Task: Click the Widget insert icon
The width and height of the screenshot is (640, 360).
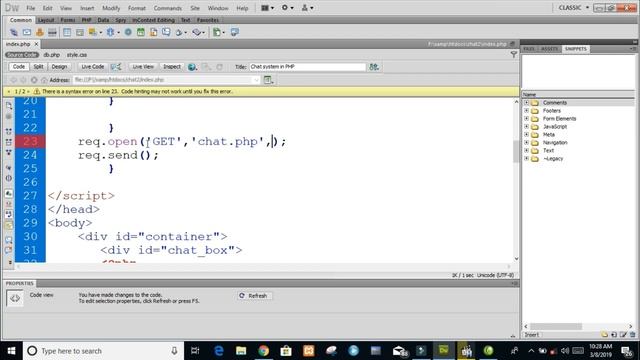Action: point(128,32)
